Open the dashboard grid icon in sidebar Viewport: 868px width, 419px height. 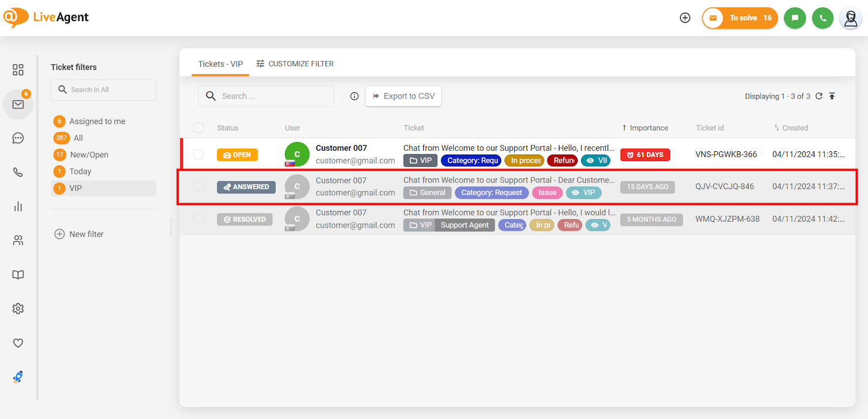click(18, 70)
